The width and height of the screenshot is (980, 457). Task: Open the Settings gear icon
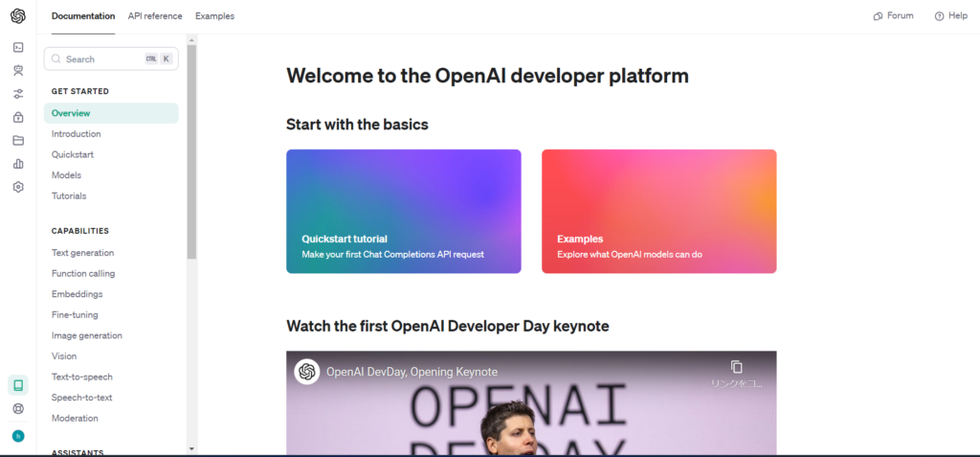[18, 187]
